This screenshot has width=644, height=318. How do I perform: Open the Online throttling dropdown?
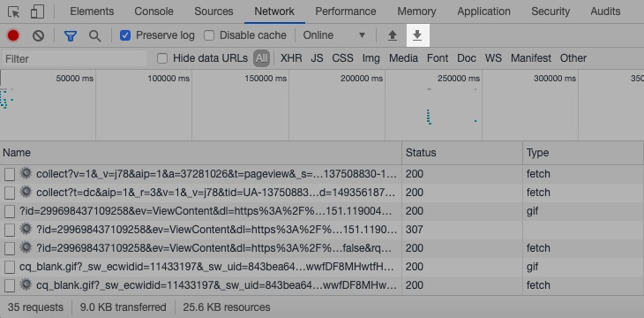pyautogui.click(x=334, y=35)
